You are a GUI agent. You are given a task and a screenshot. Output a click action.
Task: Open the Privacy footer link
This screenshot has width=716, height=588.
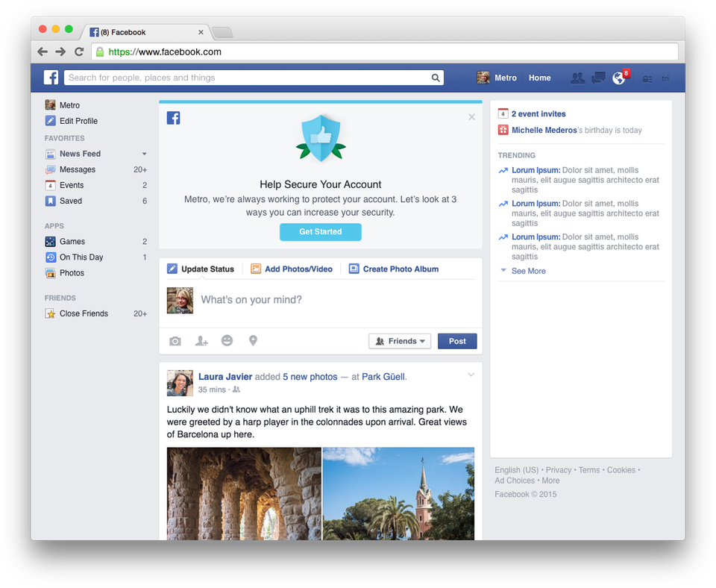point(559,469)
